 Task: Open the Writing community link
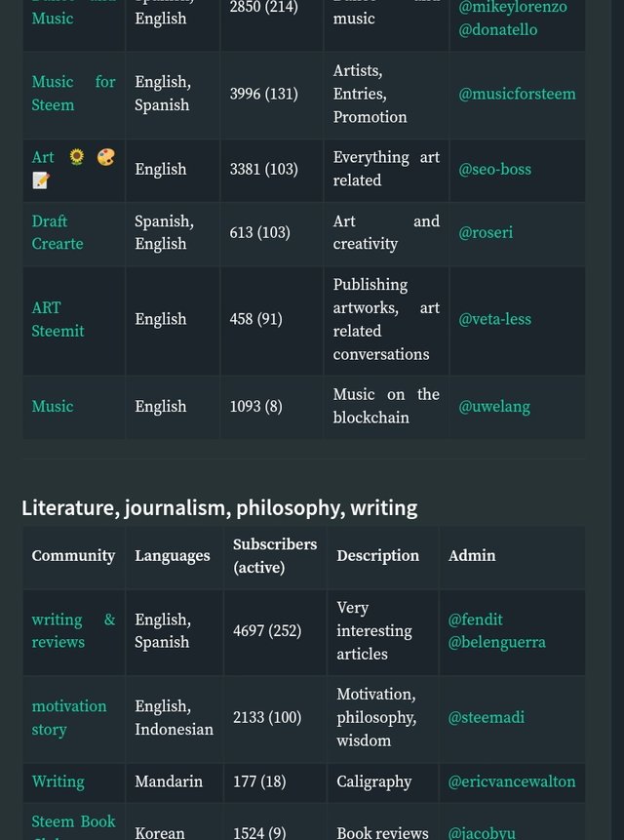click(x=58, y=781)
